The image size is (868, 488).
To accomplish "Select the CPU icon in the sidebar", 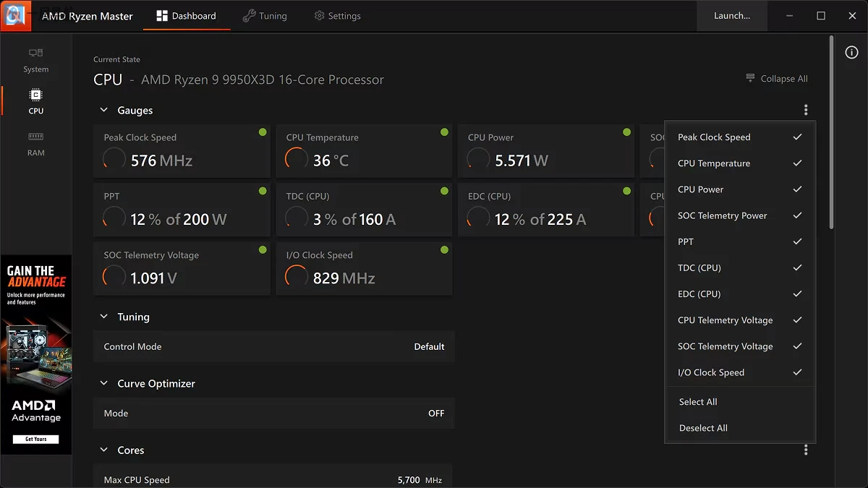I will [x=35, y=101].
